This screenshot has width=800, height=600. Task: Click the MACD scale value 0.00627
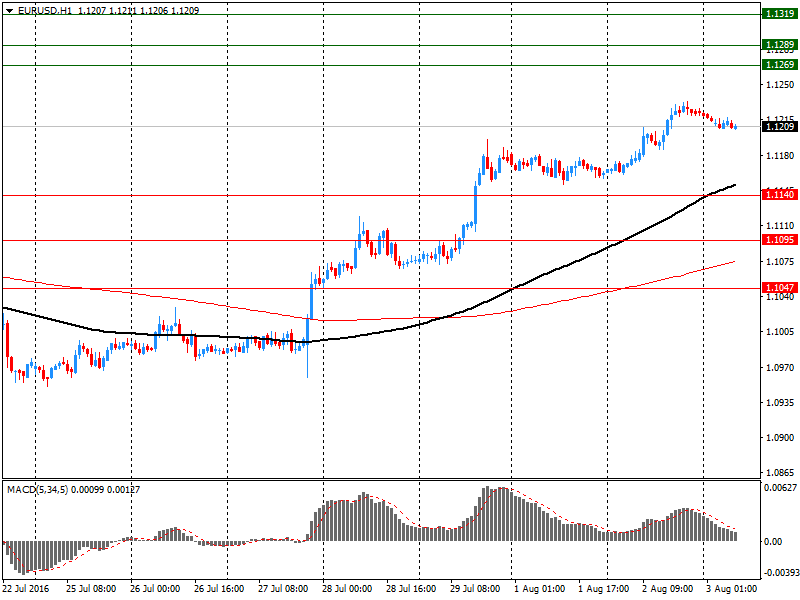(780, 488)
